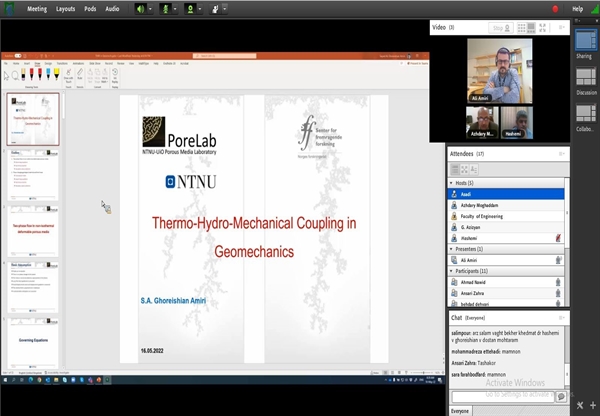
Task: Toggle the speaker audio icon
Action: pos(139,8)
